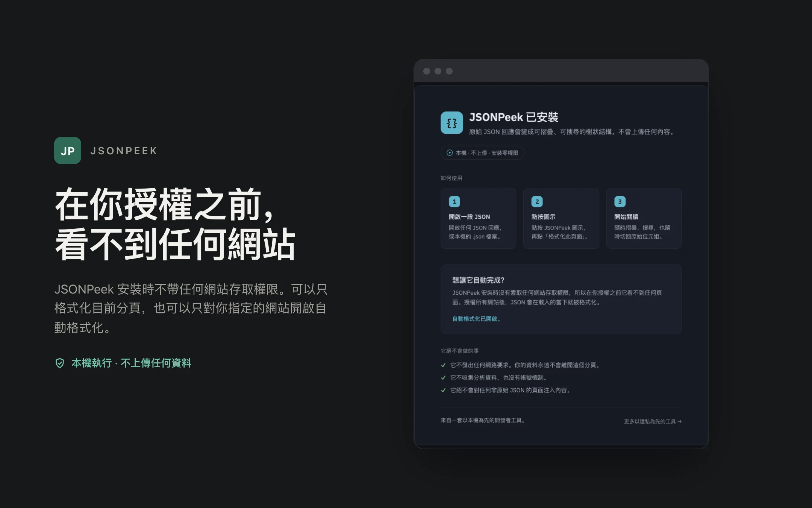Select the 點按圖示 step card
812x508 pixels.
coord(561,218)
